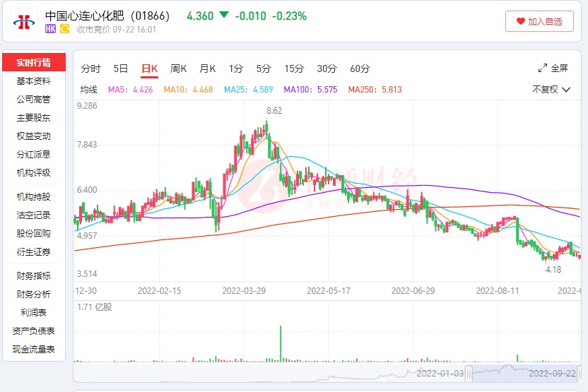Screen dimensions: 588x392
Task: Click the stock title 中国心连心化肥 (01866)
Action: (x=107, y=16)
